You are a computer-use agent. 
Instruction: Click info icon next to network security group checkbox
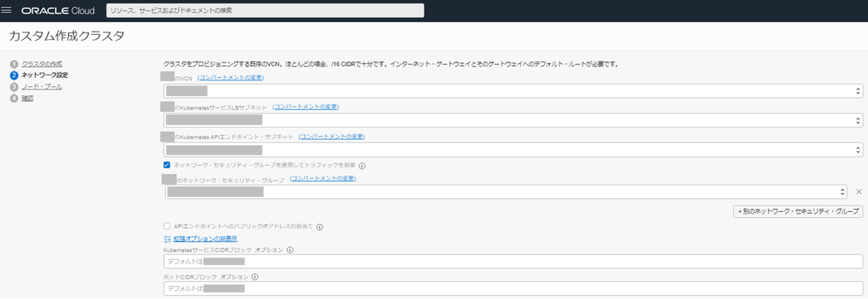click(362, 165)
